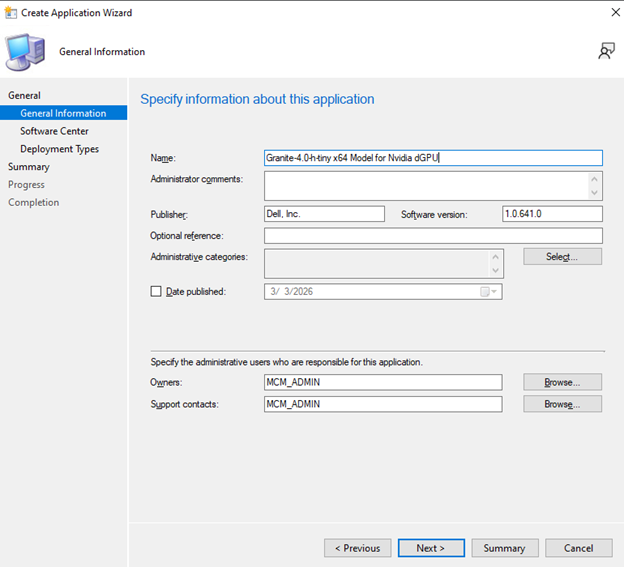Browse for application Owners

[x=562, y=382]
